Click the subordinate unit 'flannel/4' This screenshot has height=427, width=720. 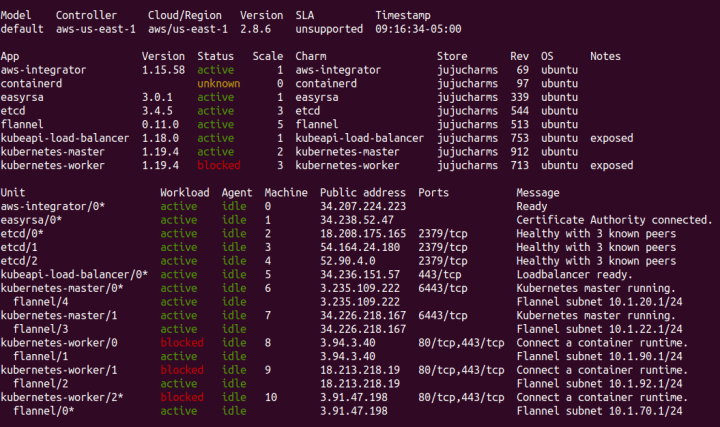[x=40, y=302]
